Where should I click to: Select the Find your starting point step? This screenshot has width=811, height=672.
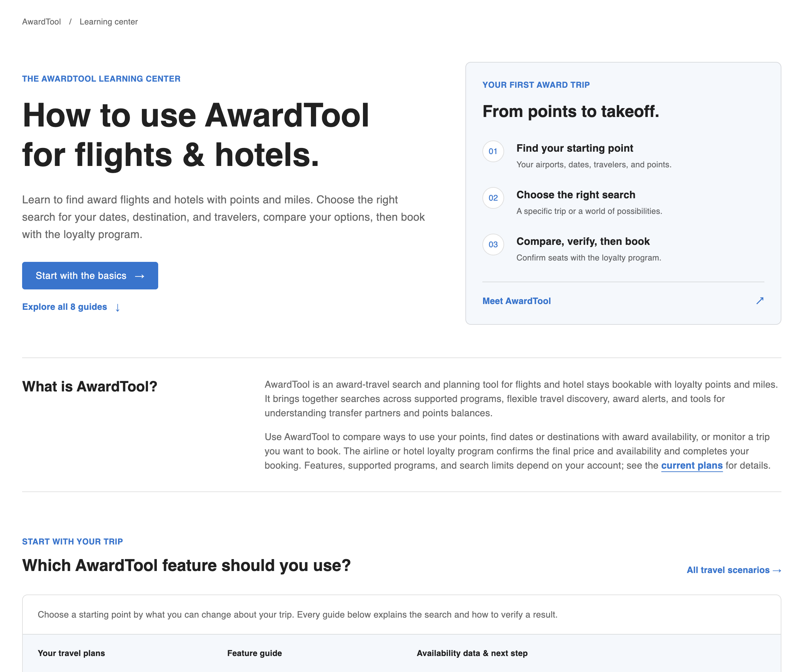(575, 148)
